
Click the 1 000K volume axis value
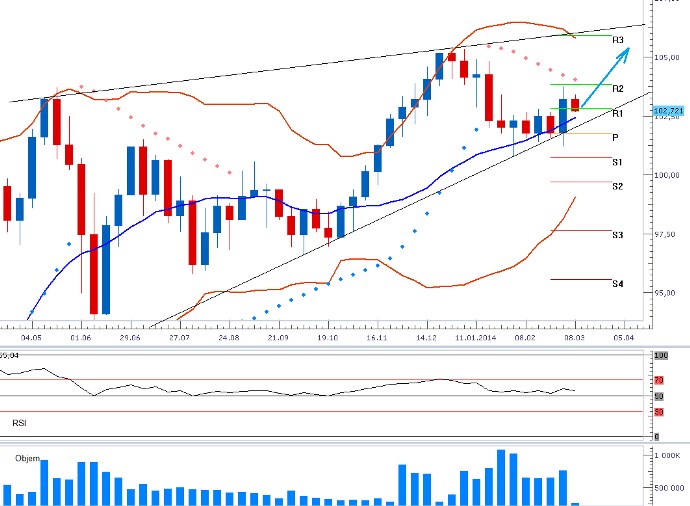tap(667, 456)
